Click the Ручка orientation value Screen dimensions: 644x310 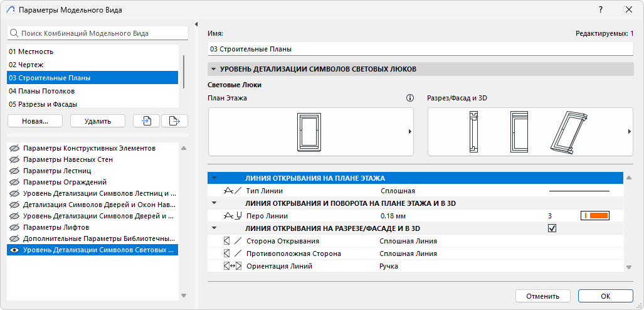[x=389, y=267]
